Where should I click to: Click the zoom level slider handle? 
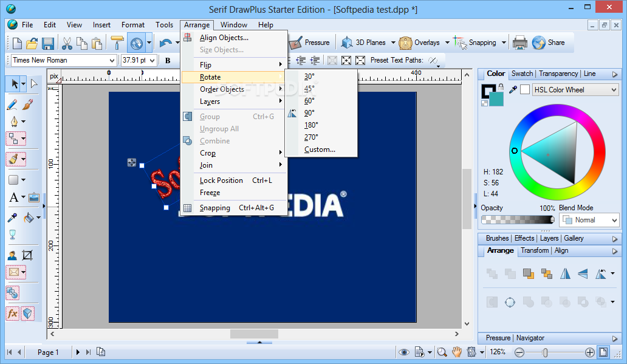click(545, 352)
